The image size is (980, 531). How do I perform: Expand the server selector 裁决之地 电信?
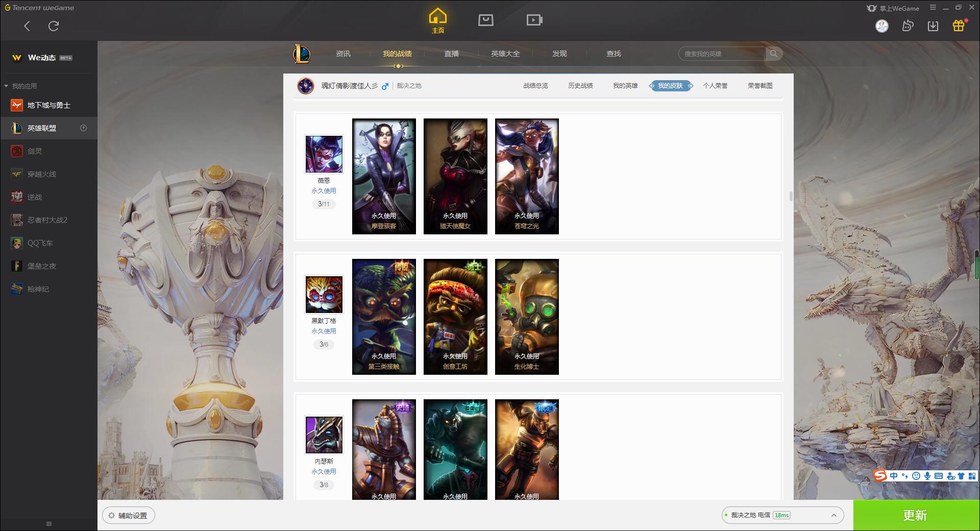click(782, 515)
